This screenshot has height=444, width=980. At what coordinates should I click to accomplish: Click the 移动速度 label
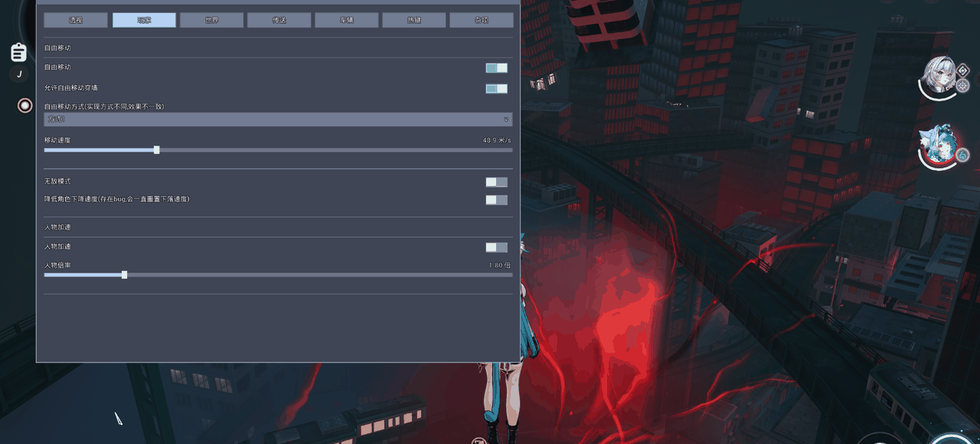(x=57, y=140)
